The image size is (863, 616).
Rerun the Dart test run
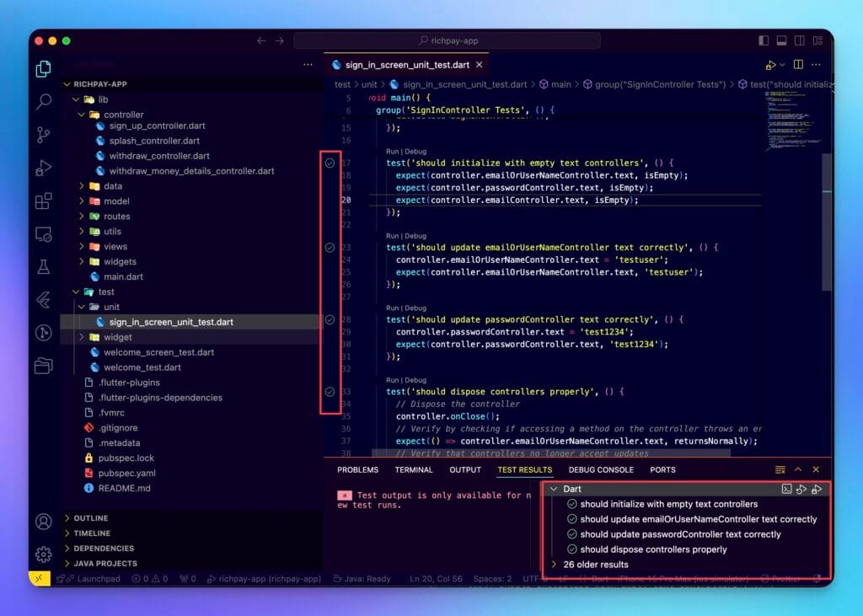[x=801, y=489]
